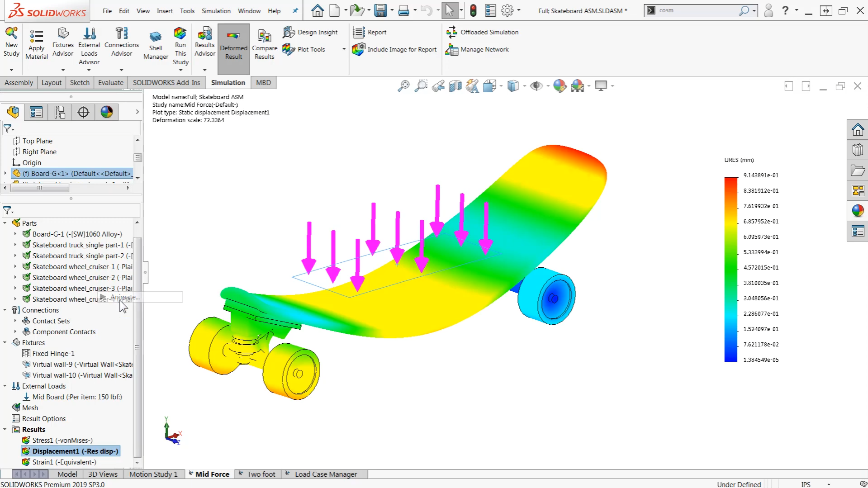
Task: Activate Section View in the heads-up toolbar
Action: point(455,86)
